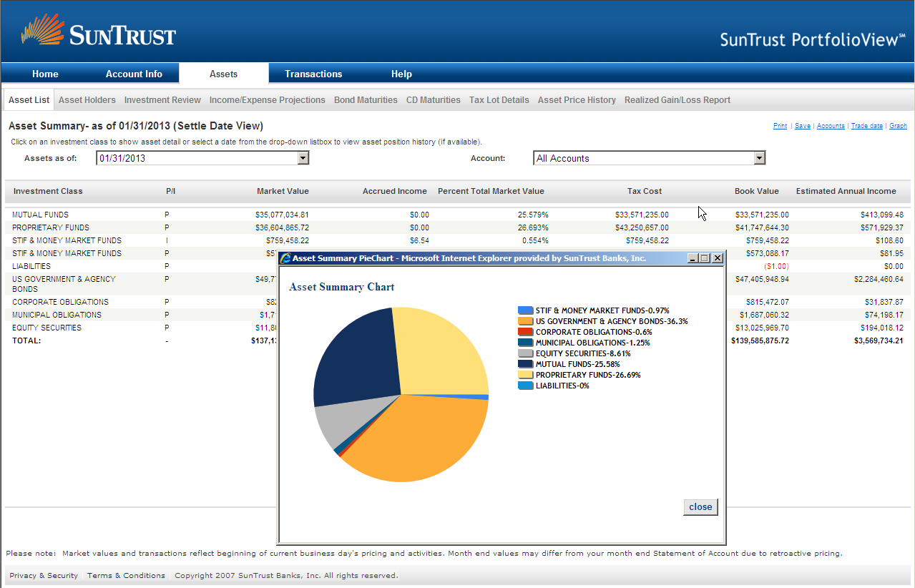This screenshot has width=915, height=588.
Task: Select the MUTUAL FUNDS investment class row
Action: (x=40, y=215)
